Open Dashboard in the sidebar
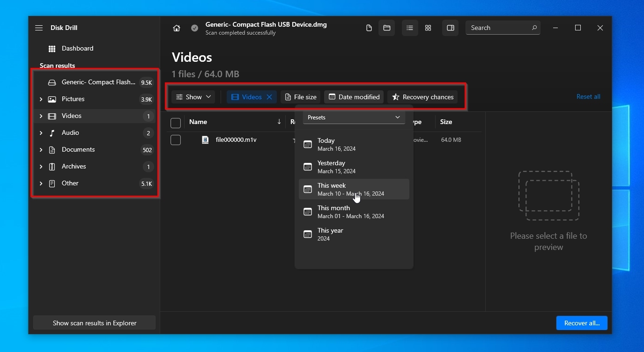Image resolution: width=644 pixels, height=352 pixels. point(77,49)
